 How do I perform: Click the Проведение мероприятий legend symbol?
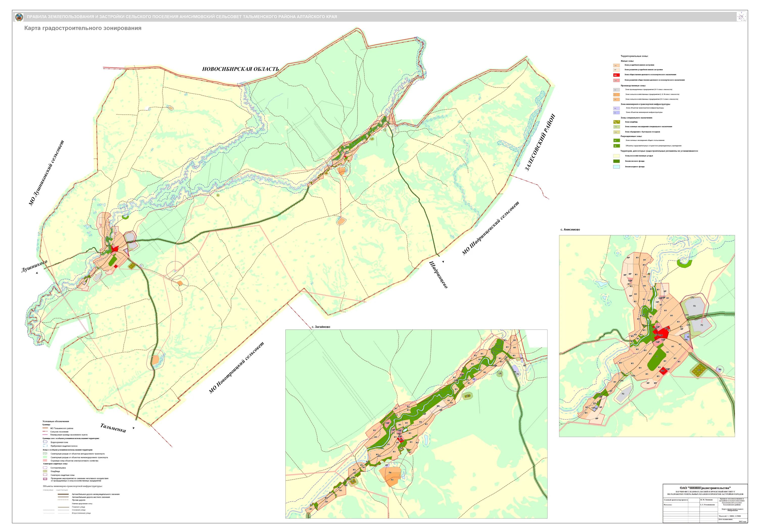click(x=45, y=479)
